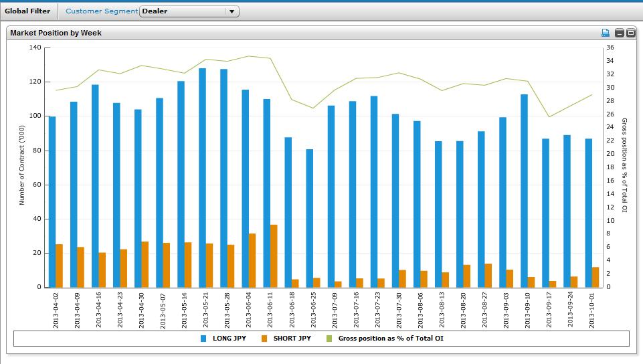Click the Customer Segment label
Screen dimensions: 643x364
(102, 11)
